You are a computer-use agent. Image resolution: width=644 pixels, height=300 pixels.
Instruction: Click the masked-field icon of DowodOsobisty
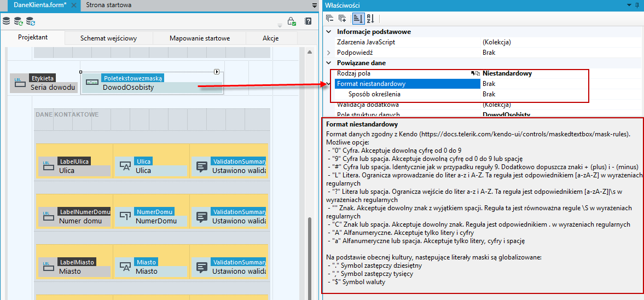[x=91, y=82]
